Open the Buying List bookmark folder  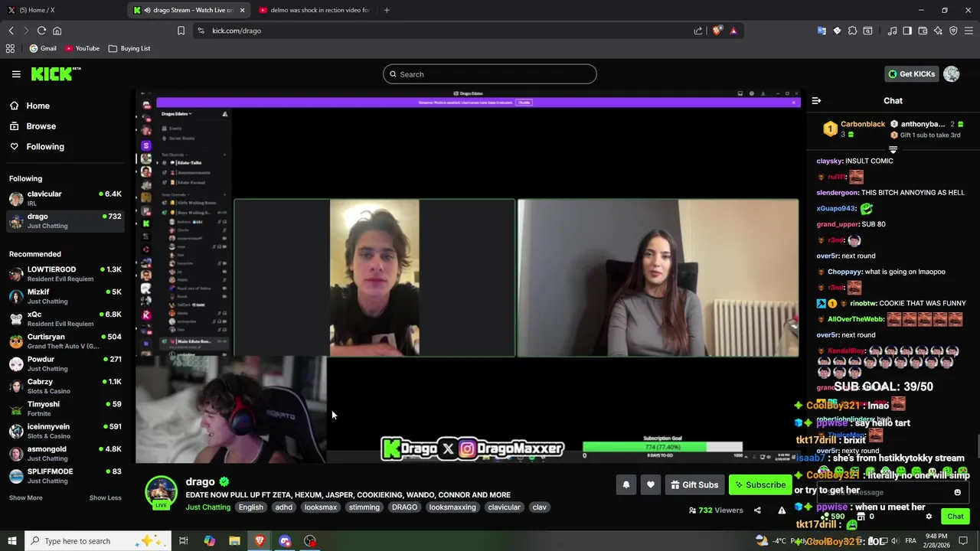(x=129, y=48)
